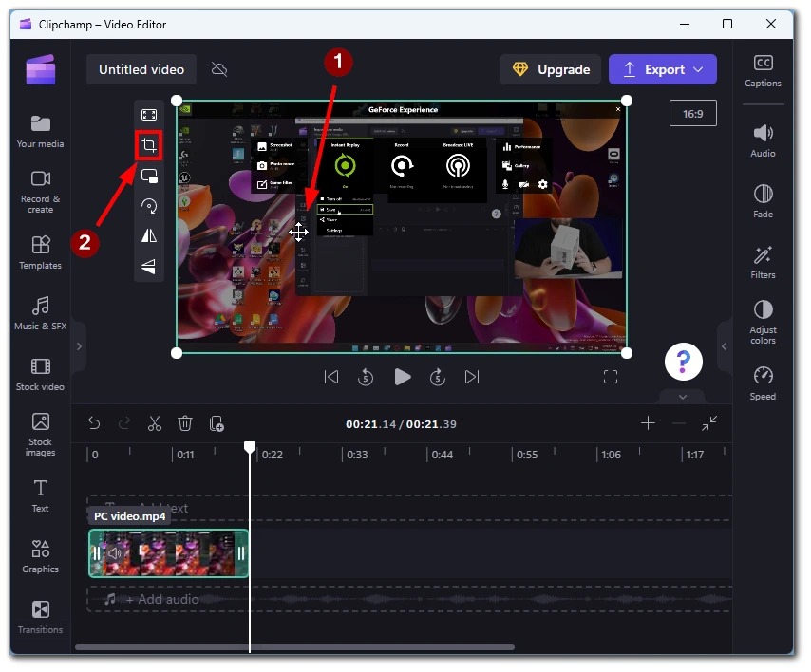
Task: Click the 0:55 mark on timeline ruler
Action: tap(526, 455)
